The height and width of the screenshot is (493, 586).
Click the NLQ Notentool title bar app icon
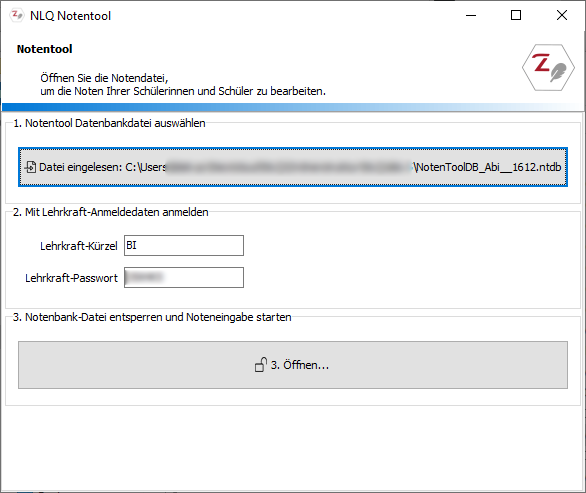tap(16, 16)
